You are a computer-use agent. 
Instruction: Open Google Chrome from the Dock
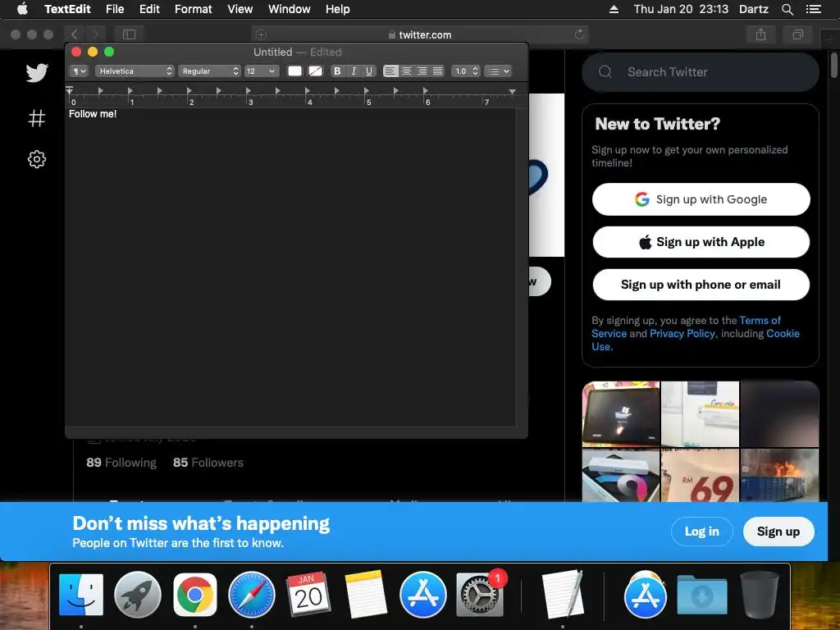(x=195, y=596)
